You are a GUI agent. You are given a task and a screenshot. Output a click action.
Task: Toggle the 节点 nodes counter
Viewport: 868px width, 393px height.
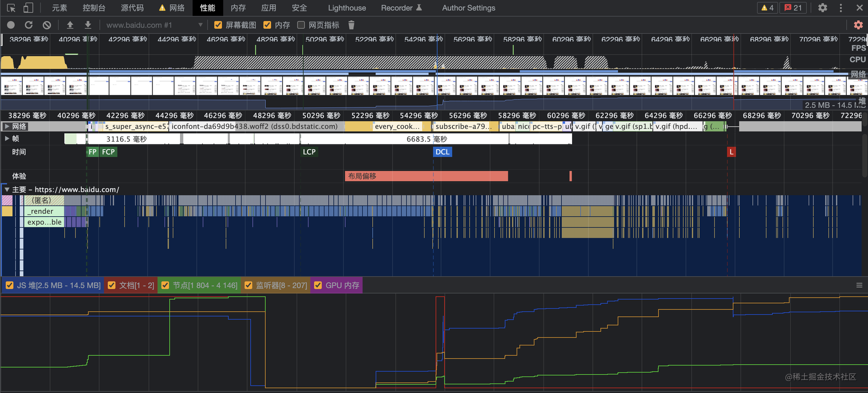tap(166, 286)
